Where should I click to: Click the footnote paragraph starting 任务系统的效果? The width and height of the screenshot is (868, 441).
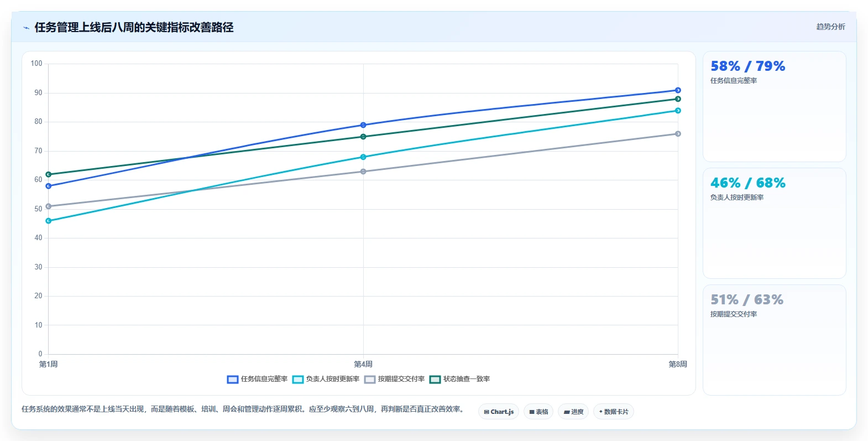(242, 409)
